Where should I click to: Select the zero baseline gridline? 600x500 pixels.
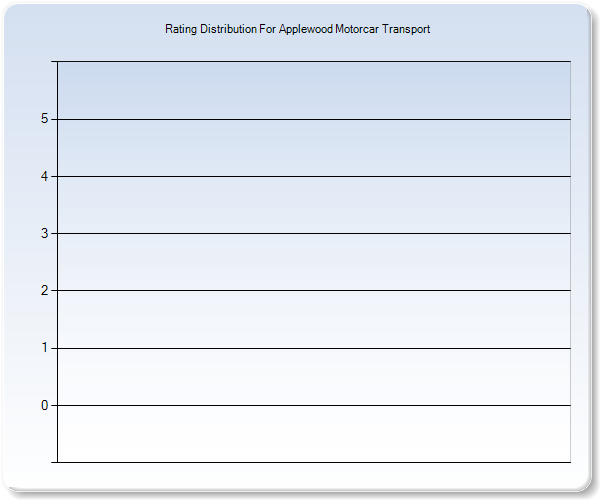(314, 405)
